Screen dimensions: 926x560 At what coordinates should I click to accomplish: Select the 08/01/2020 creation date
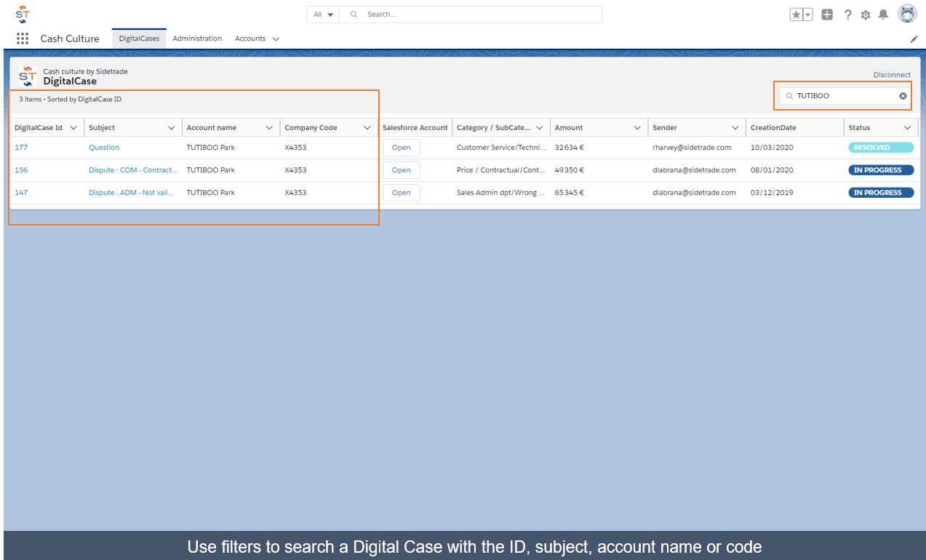[772, 170]
